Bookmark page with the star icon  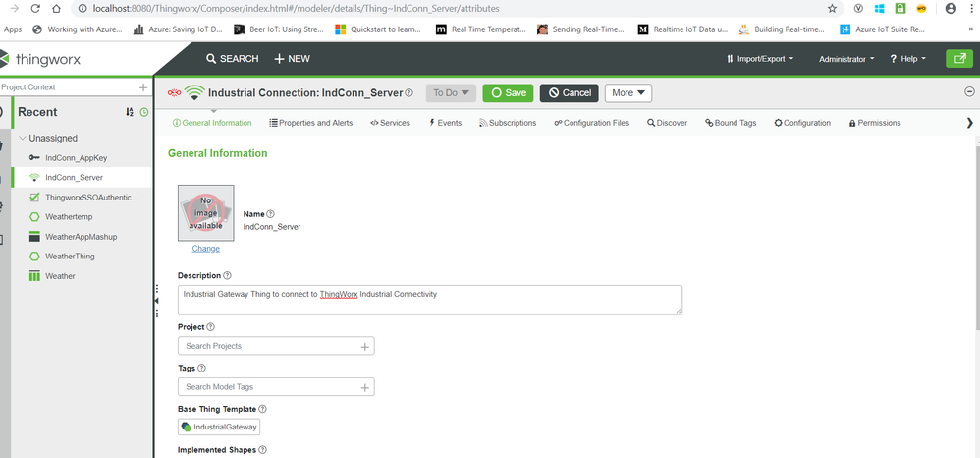[832, 9]
